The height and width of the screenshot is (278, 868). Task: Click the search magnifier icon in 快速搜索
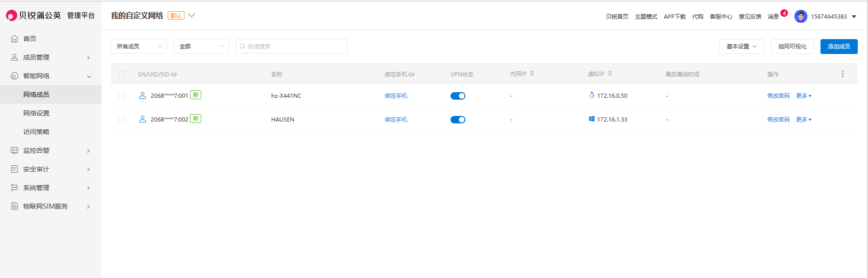(242, 47)
